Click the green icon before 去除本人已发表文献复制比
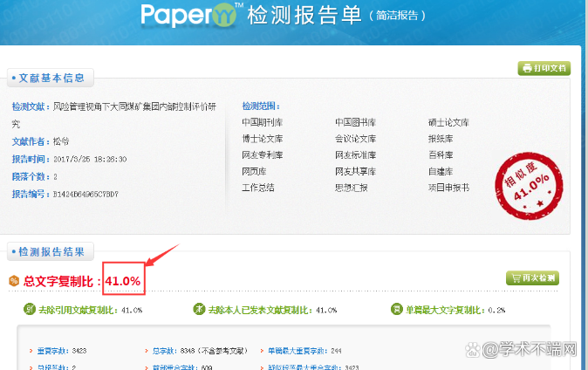The height and width of the screenshot is (370, 588). [x=199, y=309]
